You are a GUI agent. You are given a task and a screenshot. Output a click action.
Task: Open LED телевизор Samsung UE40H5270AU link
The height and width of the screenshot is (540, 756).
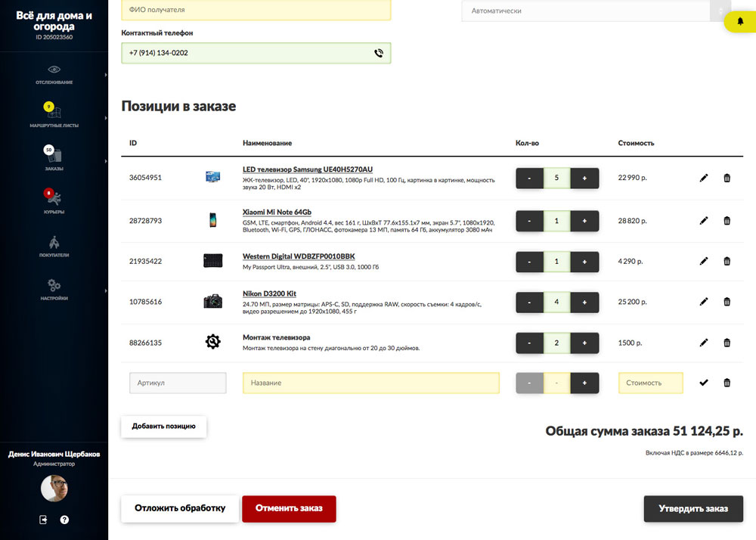click(x=308, y=169)
